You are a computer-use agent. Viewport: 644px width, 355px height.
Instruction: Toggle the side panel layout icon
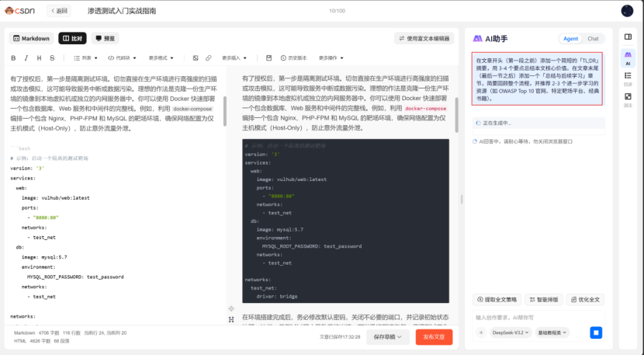point(628,37)
